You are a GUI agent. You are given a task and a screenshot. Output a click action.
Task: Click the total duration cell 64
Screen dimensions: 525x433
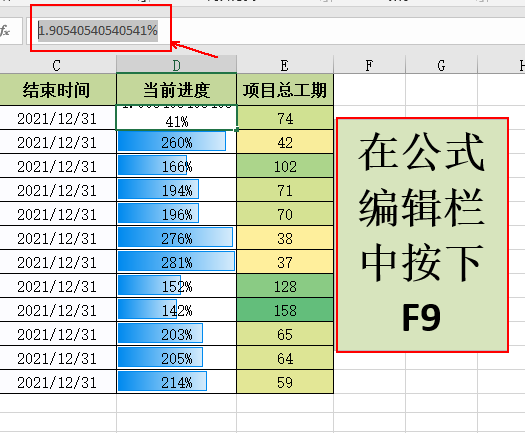(285, 358)
